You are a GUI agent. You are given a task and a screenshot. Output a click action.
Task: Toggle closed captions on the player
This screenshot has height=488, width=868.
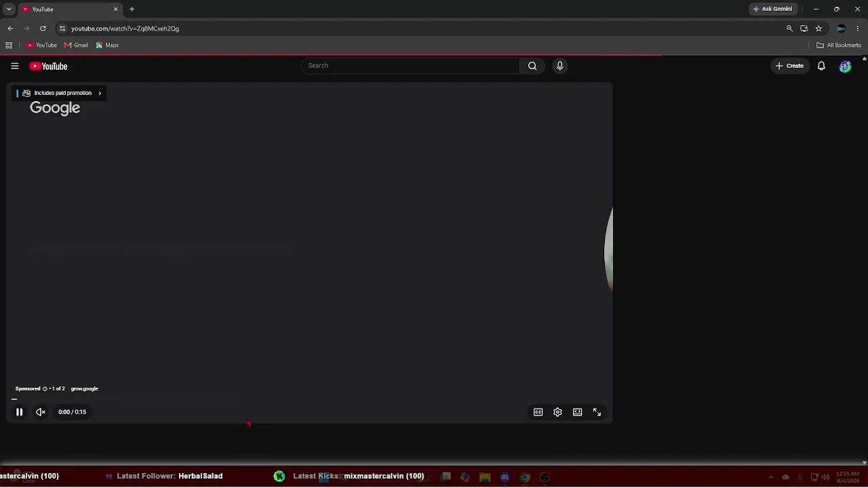click(x=538, y=412)
